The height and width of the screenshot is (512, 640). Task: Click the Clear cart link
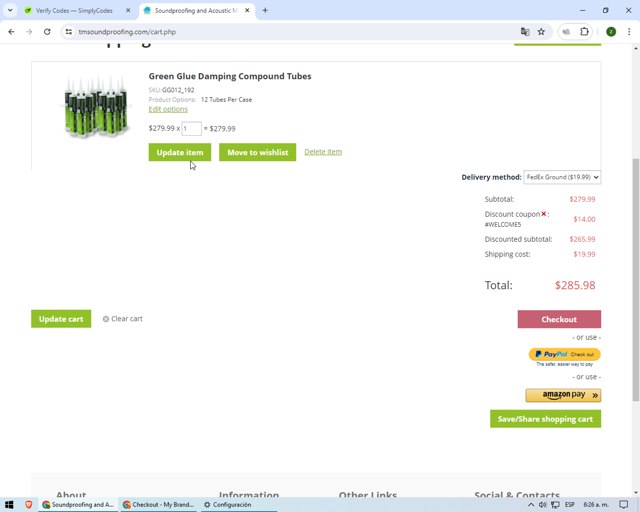point(122,319)
